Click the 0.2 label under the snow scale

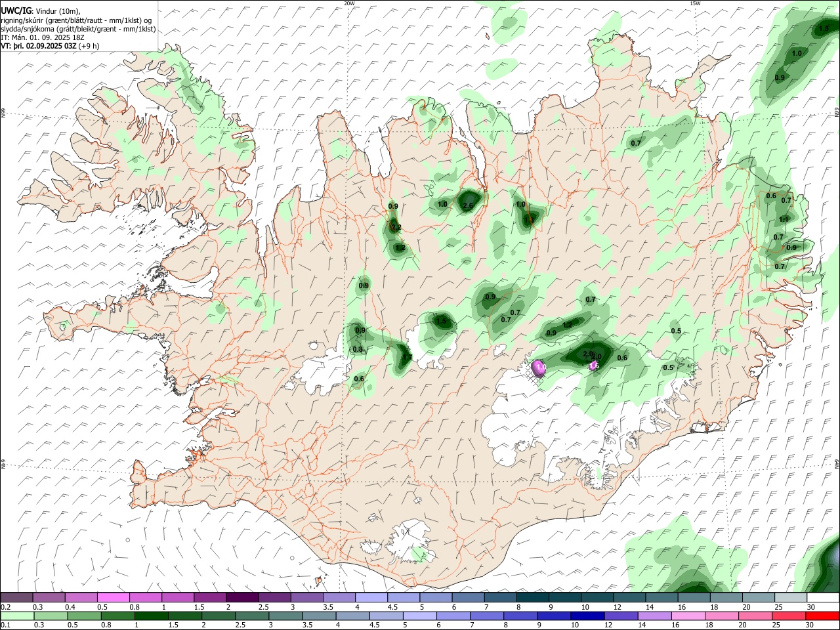pos(5,607)
